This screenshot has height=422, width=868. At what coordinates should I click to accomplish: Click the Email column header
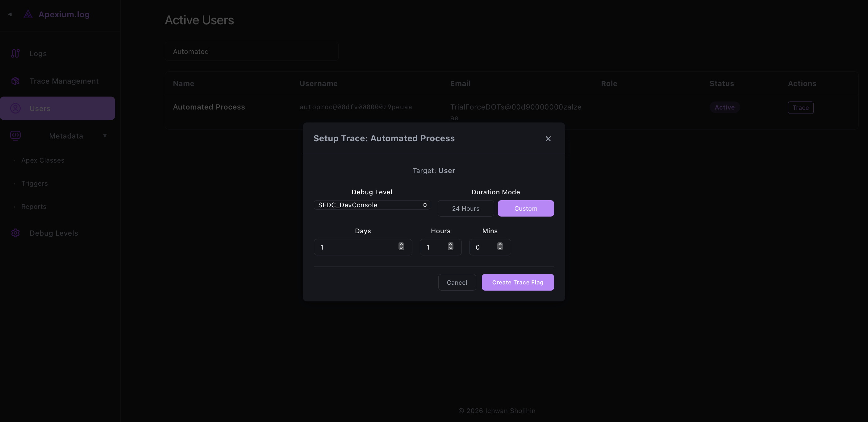coord(460,83)
